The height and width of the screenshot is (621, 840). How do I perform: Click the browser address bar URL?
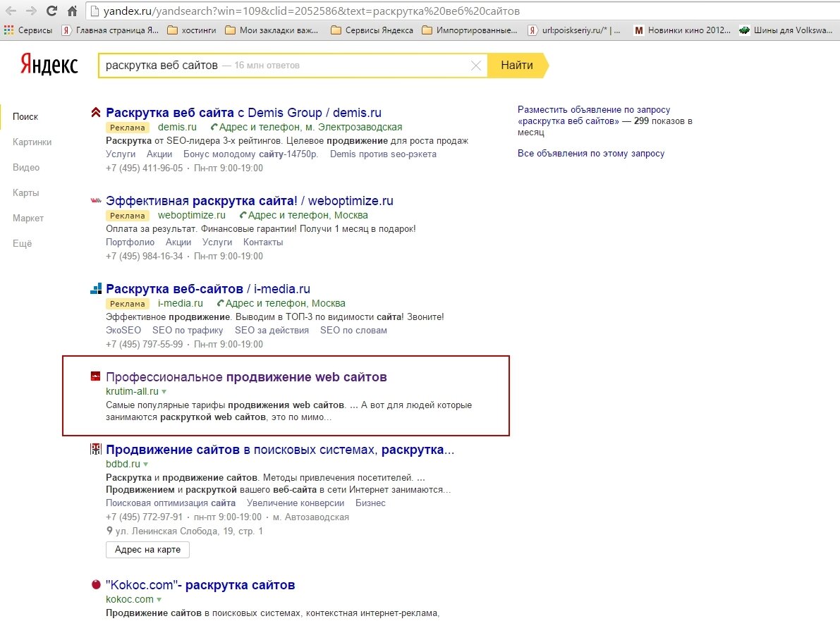pyautogui.click(x=311, y=11)
